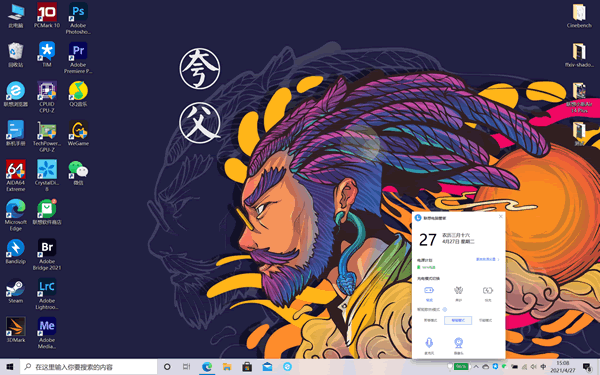This screenshot has height=375, width=600.
Task: Select the 3DMark desktop icon
Action: pyautogui.click(x=16, y=330)
